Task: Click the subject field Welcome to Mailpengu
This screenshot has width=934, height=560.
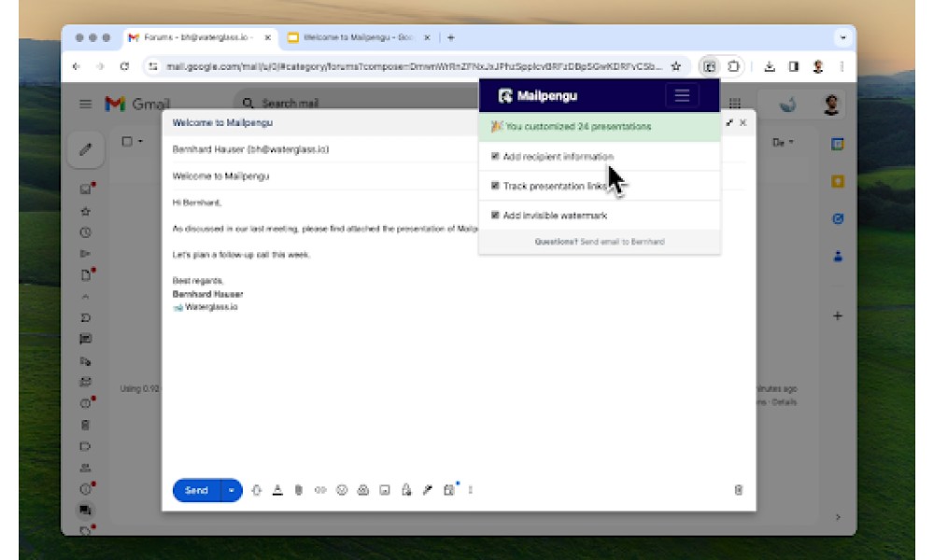Action: point(220,176)
